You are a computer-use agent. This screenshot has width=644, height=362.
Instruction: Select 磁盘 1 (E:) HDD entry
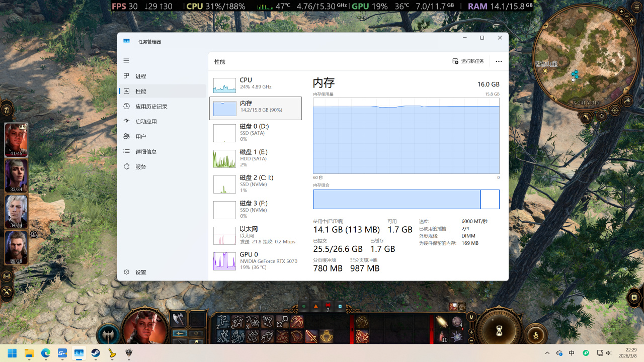pos(256,158)
